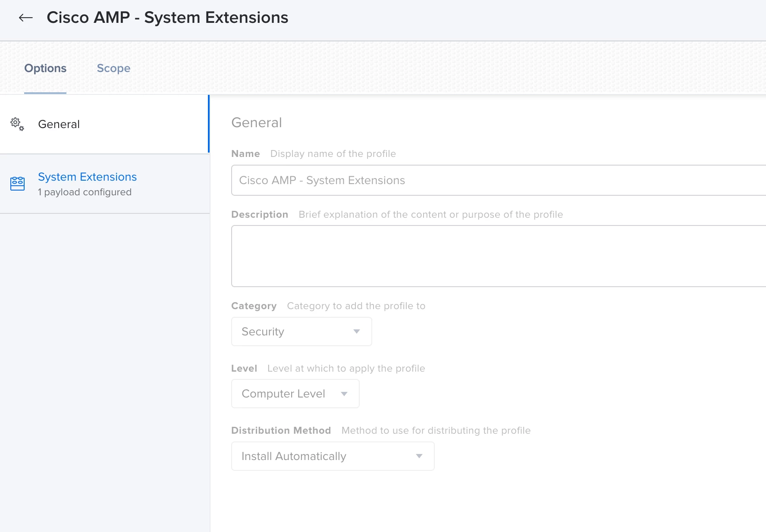Select the General payload in sidebar
Image resolution: width=766 pixels, height=532 pixels.
coord(104,124)
